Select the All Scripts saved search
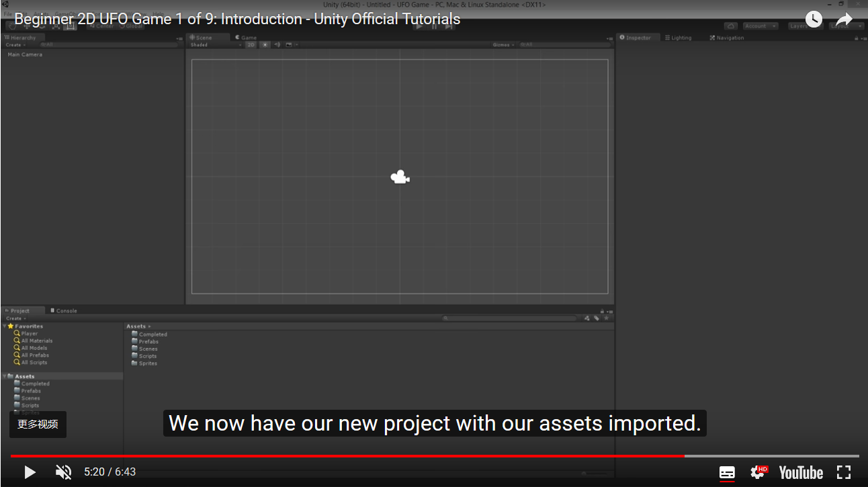This screenshot has width=868, height=487. click(30, 363)
